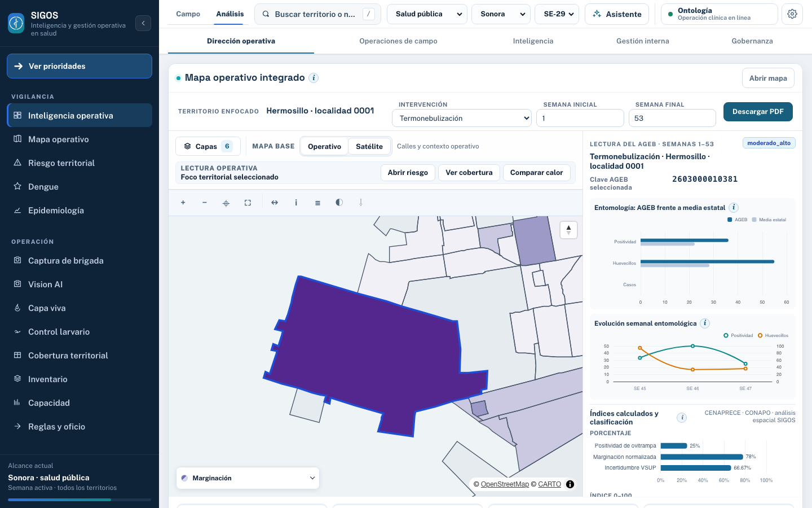This screenshot has height=508, width=812.
Task: Open OpenStreetMap attribution link
Action: point(505,484)
